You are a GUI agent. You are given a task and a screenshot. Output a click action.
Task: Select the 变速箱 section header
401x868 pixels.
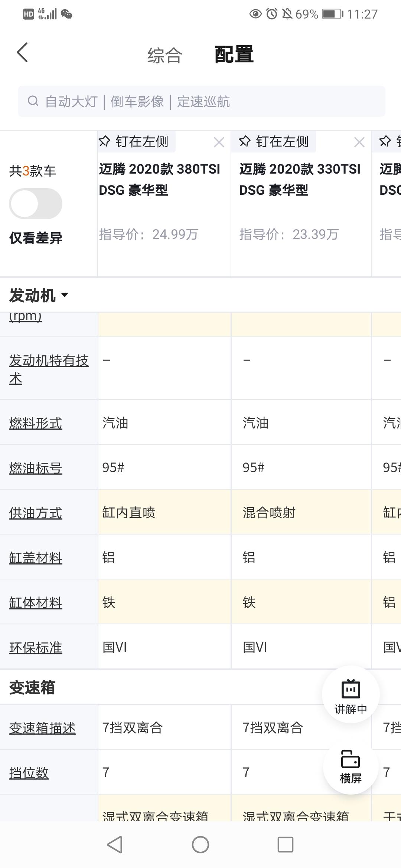[x=32, y=687]
